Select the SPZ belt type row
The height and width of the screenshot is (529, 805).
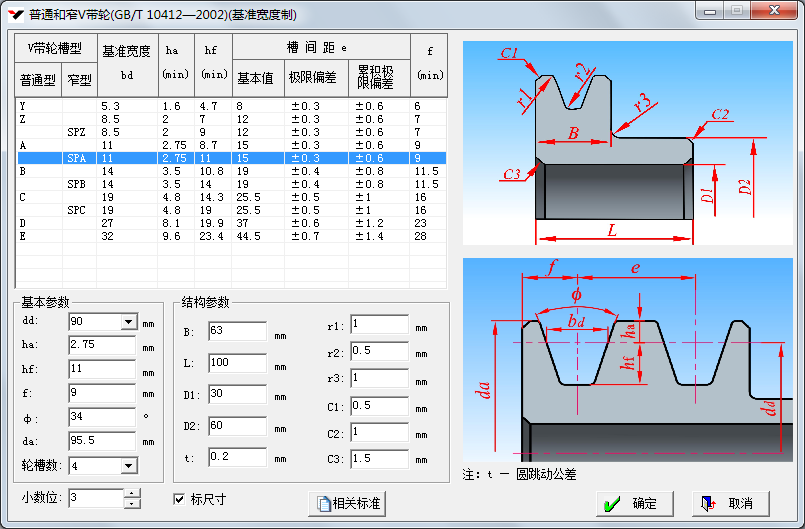[78, 132]
